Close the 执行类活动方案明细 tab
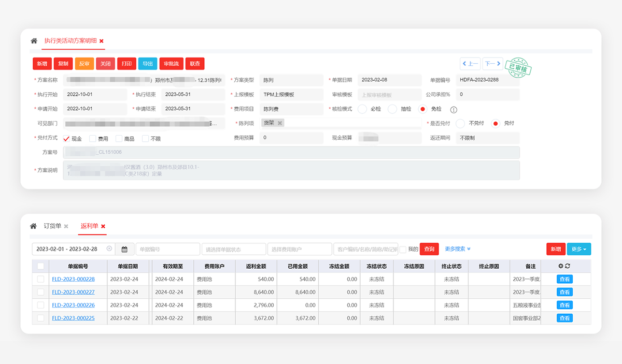The width and height of the screenshot is (622, 364). 102,41
